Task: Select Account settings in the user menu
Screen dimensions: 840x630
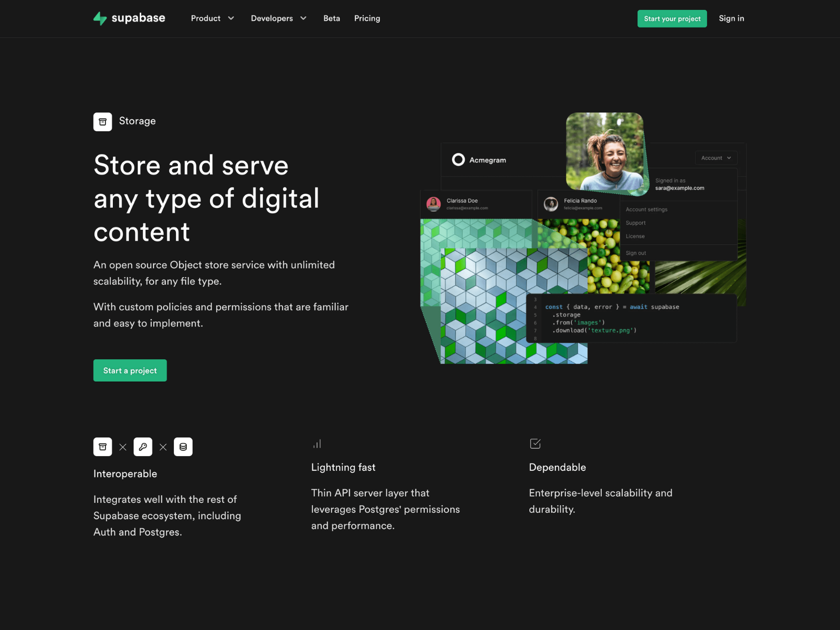Action: (646, 209)
